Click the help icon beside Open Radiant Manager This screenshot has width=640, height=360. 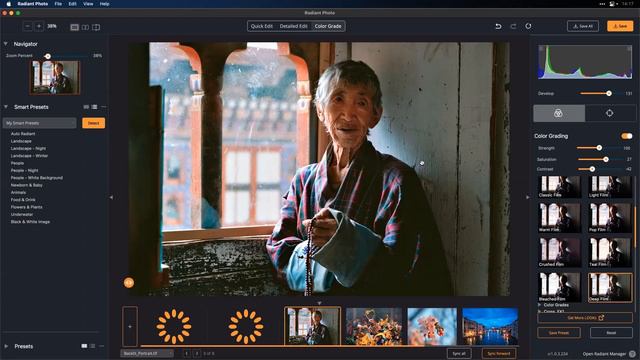632,354
